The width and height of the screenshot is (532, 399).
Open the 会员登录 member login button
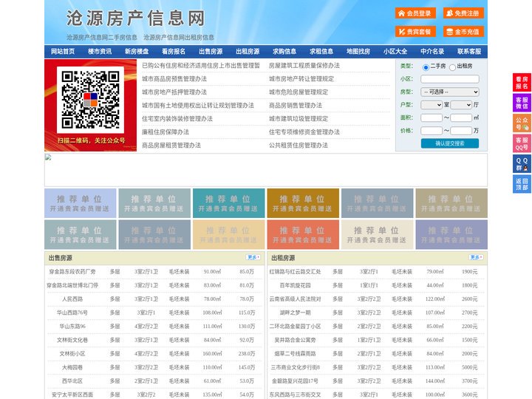click(x=415, y=13)
